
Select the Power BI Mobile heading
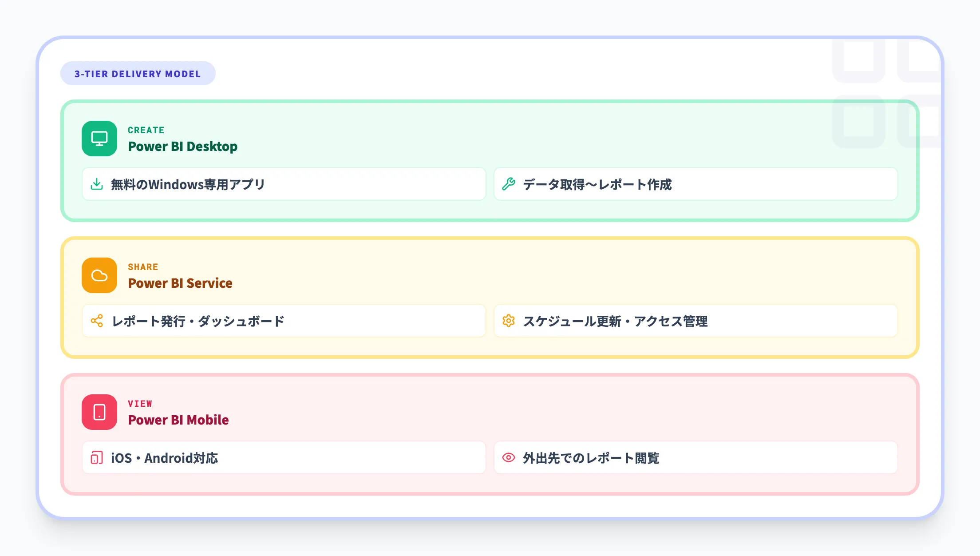[178, 420]
